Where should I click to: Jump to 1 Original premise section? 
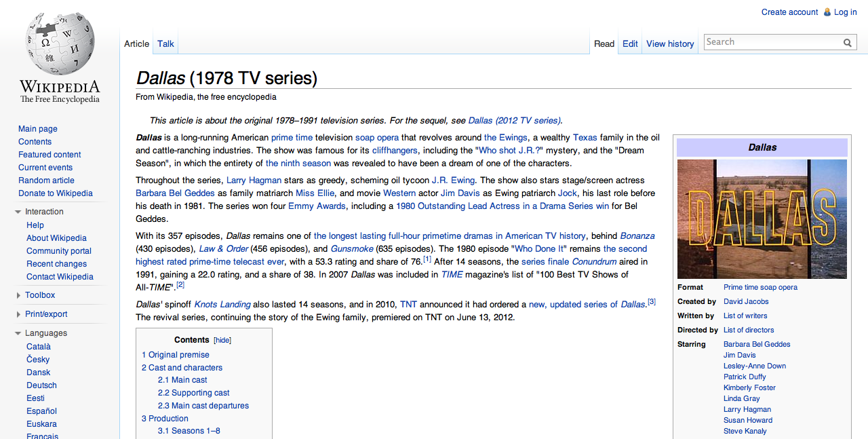(176, 355)
